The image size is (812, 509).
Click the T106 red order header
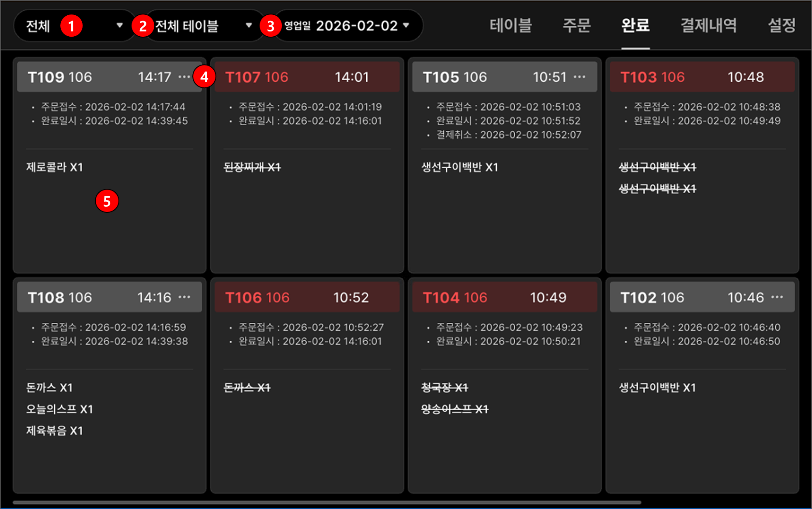tap(307, 297)
